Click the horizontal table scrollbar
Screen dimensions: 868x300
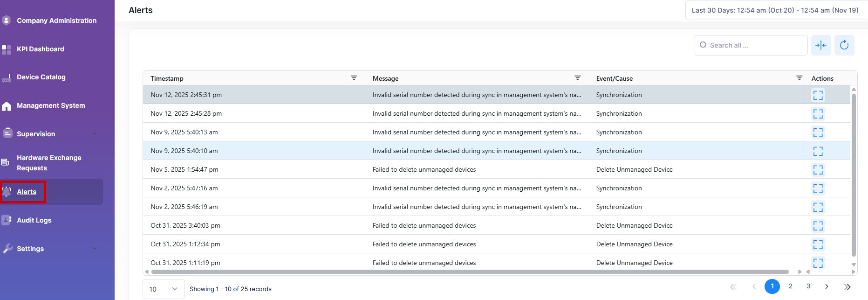click(470, 272)
